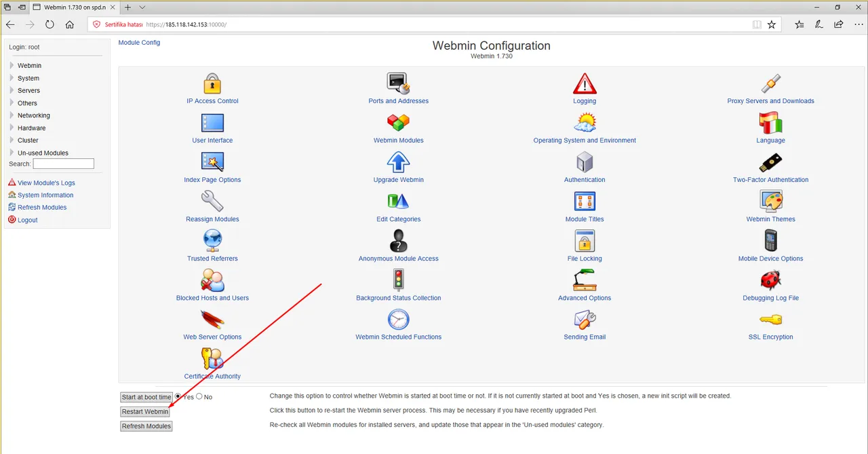Click the Restart Webmin button
The image size is (868, 454).
pos(145,411)
